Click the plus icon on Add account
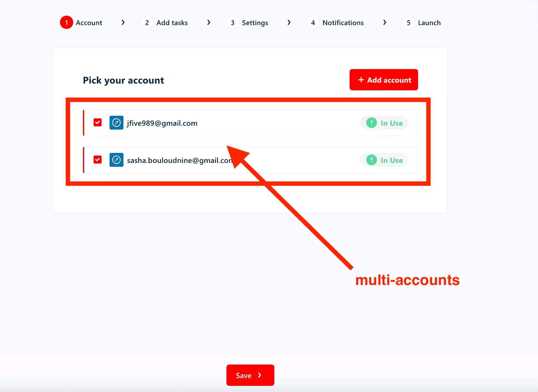The height and width of the screenshot is (392, 538). [361, 80]
